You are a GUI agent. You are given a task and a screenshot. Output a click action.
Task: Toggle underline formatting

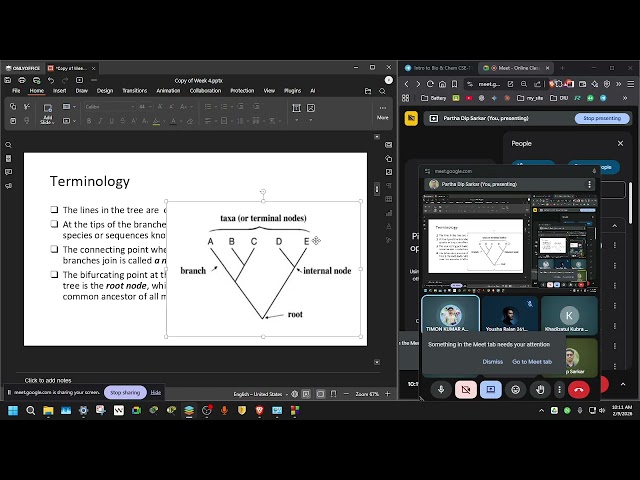(111, 121)
